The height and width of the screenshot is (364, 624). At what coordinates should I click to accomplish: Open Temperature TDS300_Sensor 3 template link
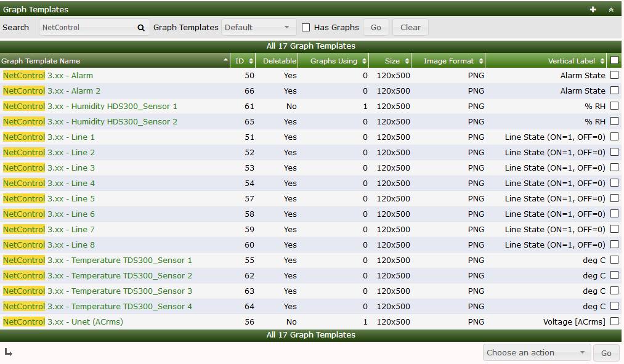pos(97,291)
